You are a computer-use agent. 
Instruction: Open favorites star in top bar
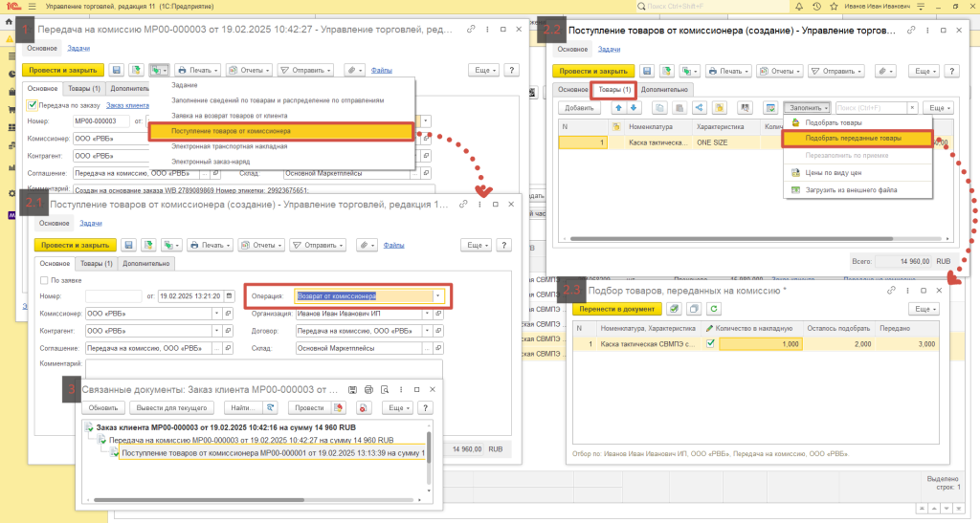[x=834, y=7]
